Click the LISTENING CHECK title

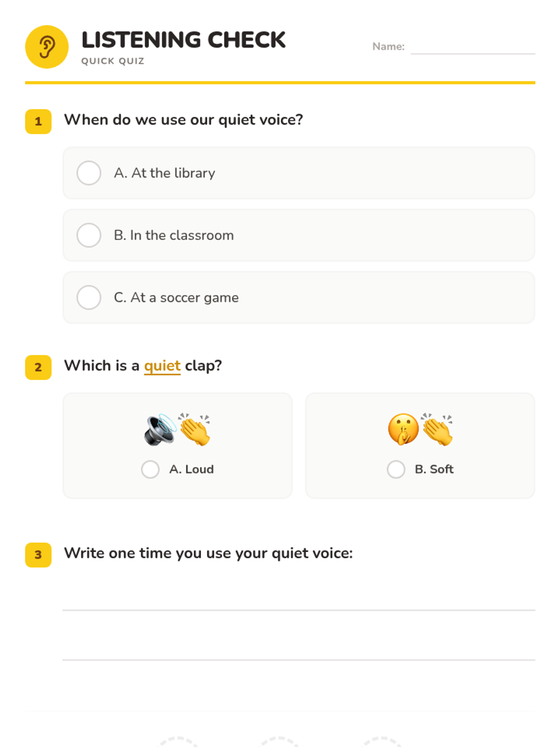click(x=183, y=40)
